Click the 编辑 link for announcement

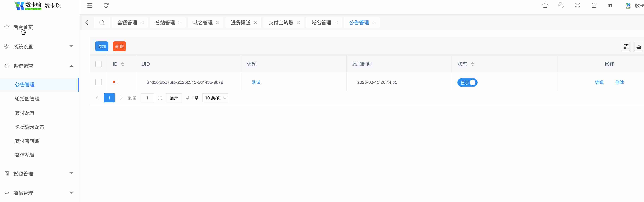599,82
